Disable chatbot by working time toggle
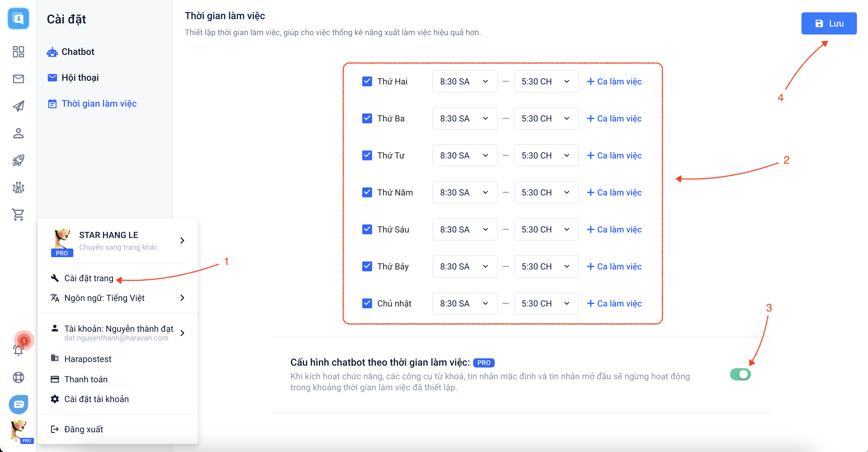Image resolution: width=868 pixels, height=452 pixels. [x=740, y=374]
